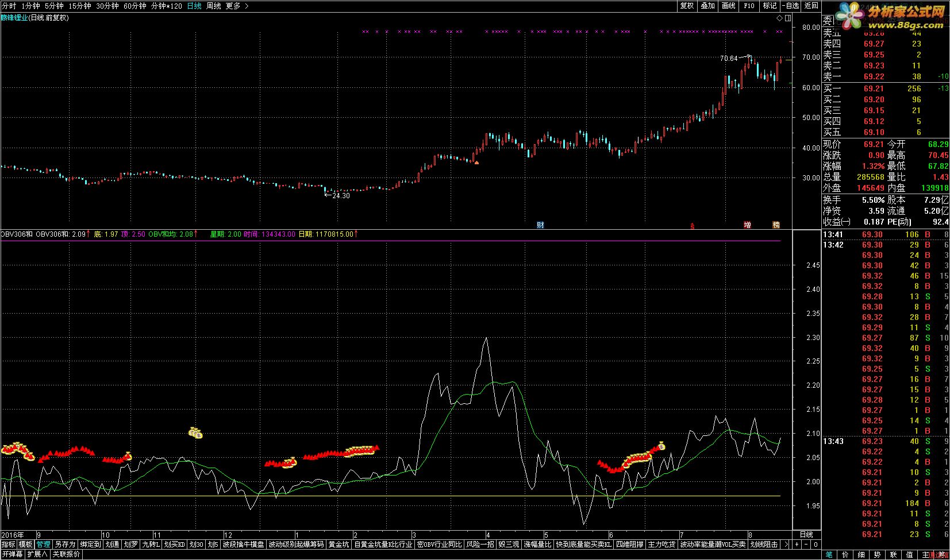This screenshot has width=950, height=560.
Task: Click the split-window icon above the price axis
Action: pyautogui.click(x=788, y=18)
